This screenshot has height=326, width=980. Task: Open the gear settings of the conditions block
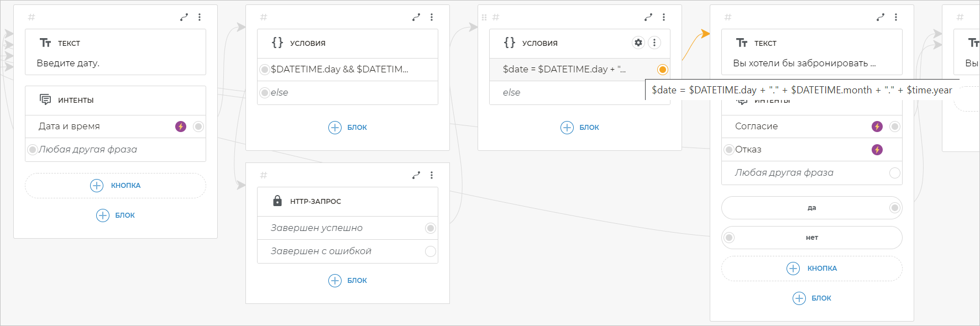(x=638, y=43)
